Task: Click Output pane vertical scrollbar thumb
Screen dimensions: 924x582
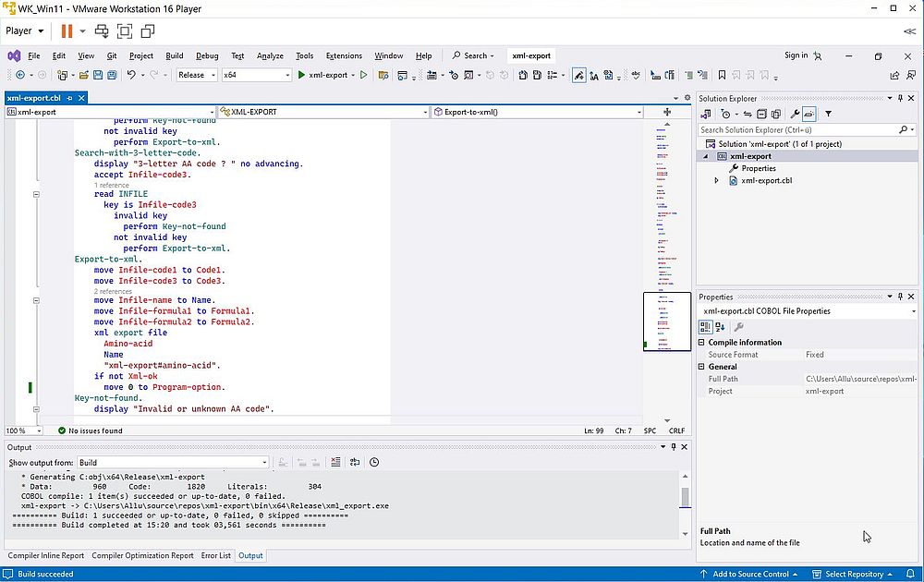Action: (x=685, y=497)
